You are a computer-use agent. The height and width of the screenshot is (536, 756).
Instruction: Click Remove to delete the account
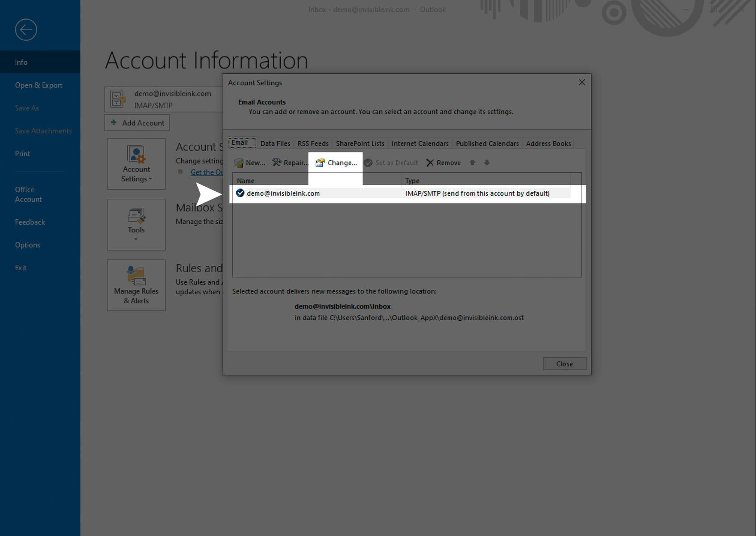443,163
